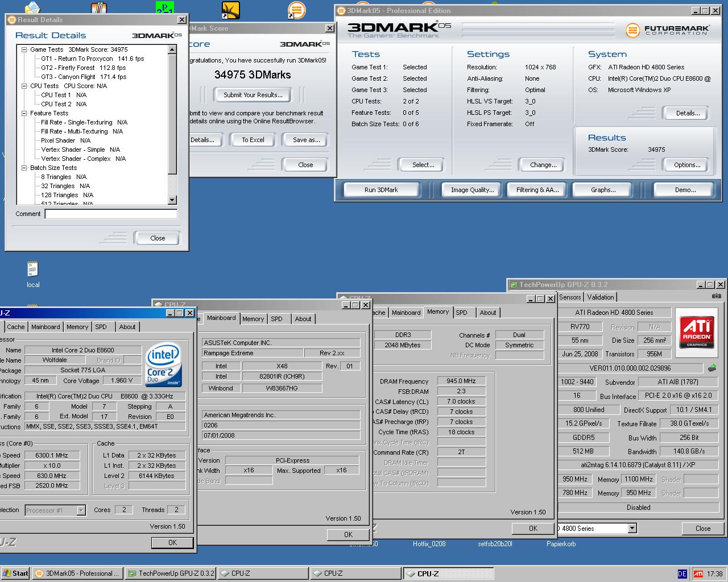Image resolution: width=728 pixels, height=582 pixels.
Task: Click the Result Details vertical scrollbar thumb
Action: [172, 114]
